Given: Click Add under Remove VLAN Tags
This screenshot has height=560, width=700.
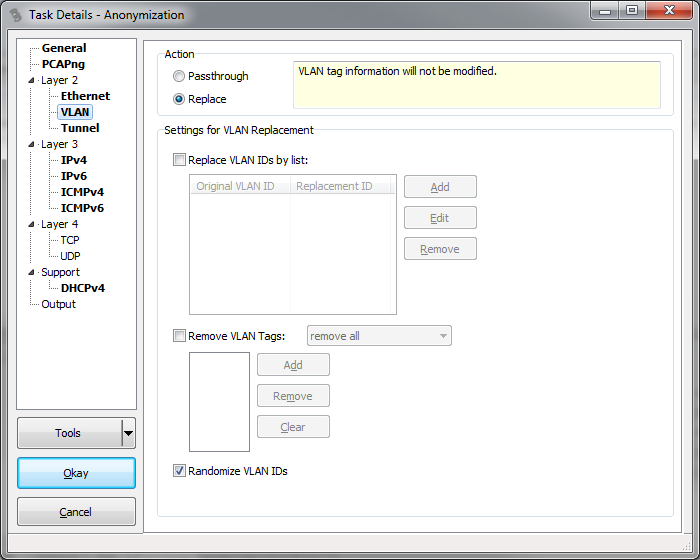Looking at the screenshot, I should click(x=293, y=365).
